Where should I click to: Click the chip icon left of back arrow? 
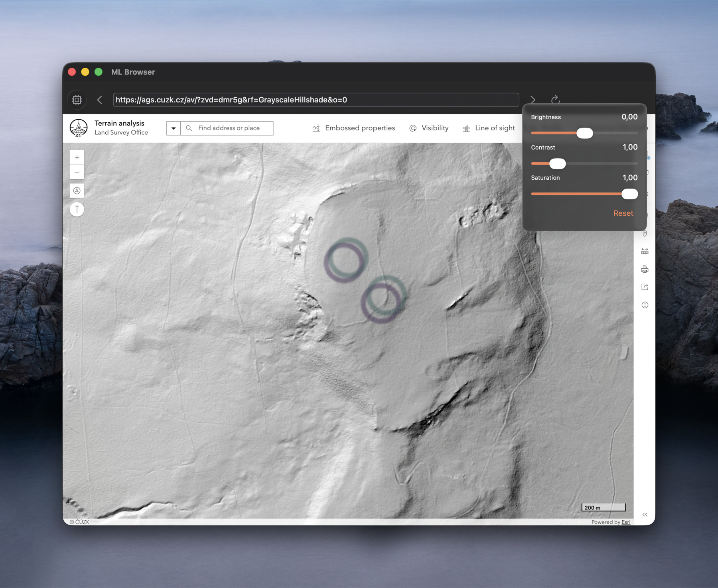point(77,100)
